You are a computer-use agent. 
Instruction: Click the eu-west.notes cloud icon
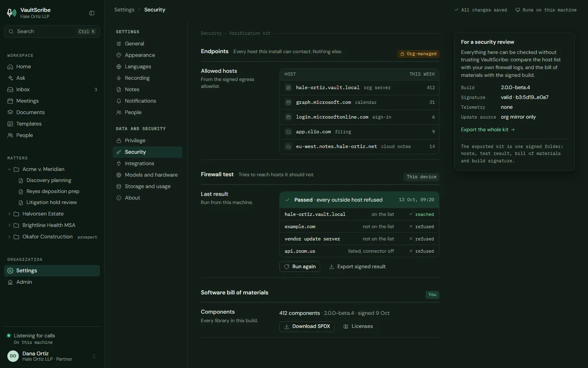click(x=288, y=146)
